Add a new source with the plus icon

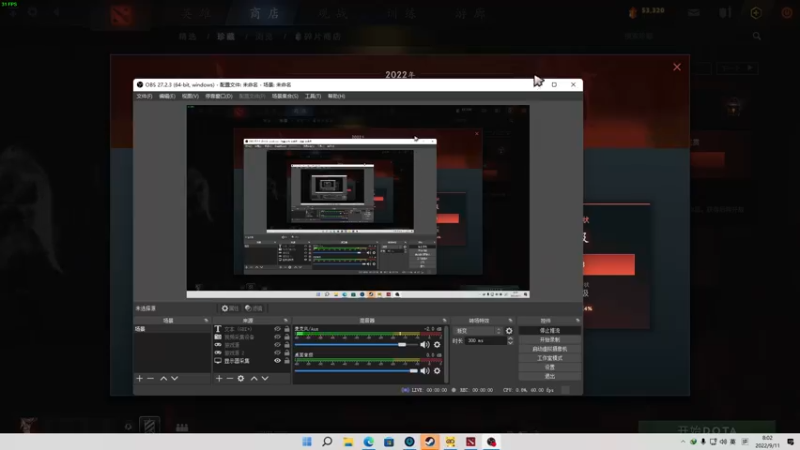click(219, 379)
